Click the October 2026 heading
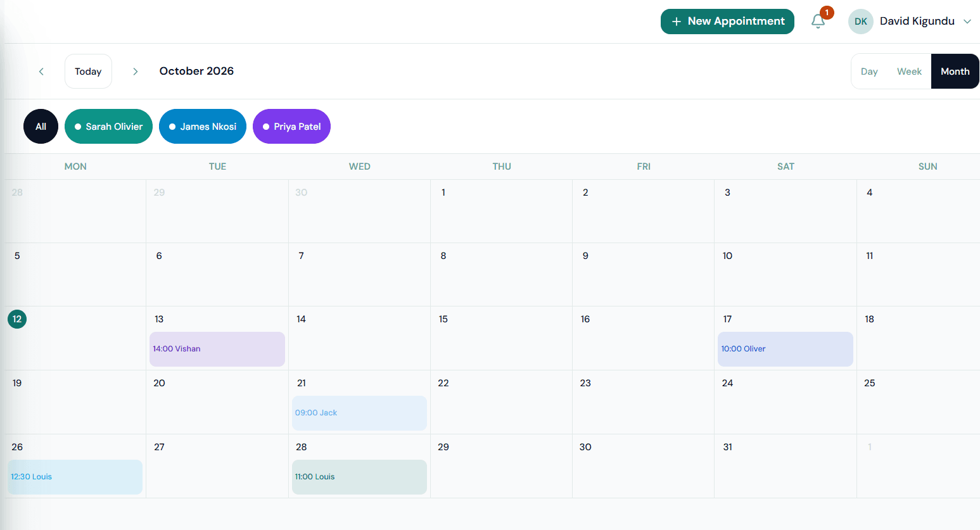Image resolution: width=980 pixels, height=530 pixels. pos(196,71)
